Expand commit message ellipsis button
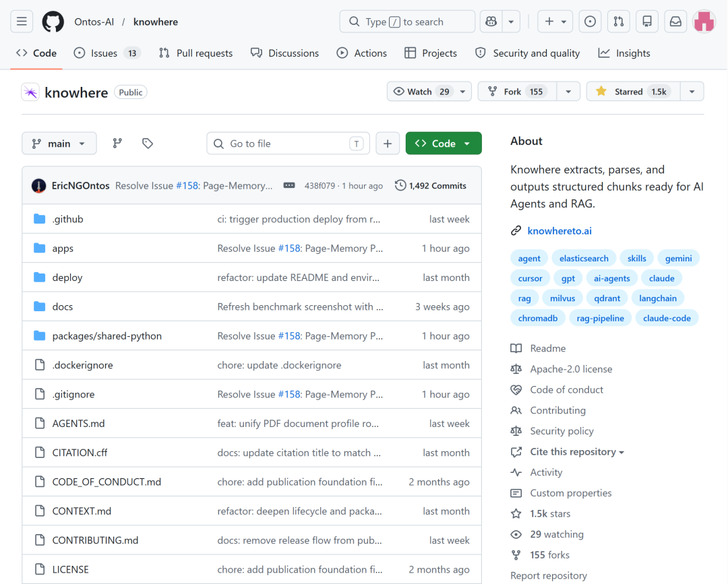This screenshot has width=728, height=584. pyautogui.click(x=289, y=185)
